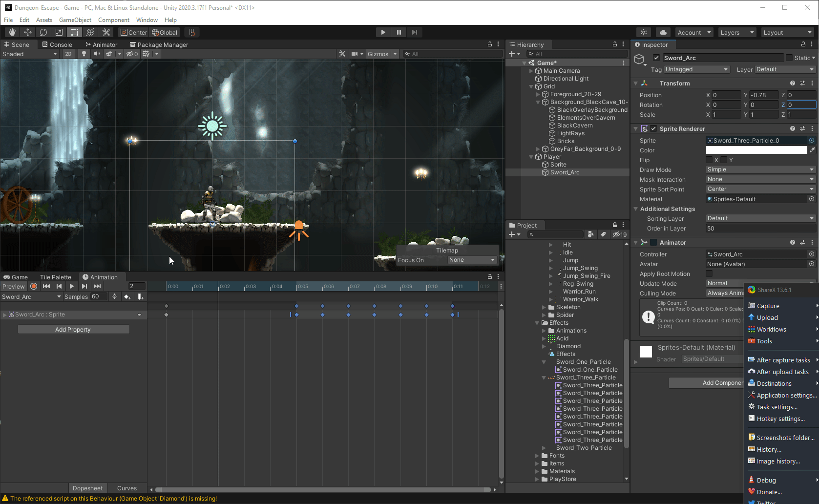Open the Sprite Renderer color swatch
The width and height of the screenshot is (819, 504).
tap(756, 150)
